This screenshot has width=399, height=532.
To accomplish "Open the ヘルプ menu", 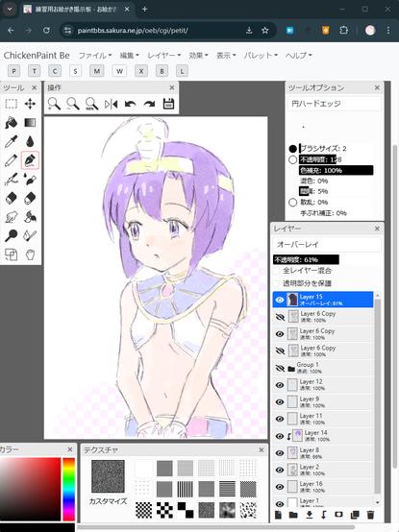I will coord(299,56).
